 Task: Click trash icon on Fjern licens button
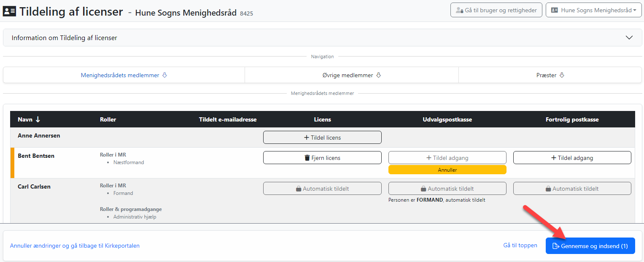click(307, 158)
